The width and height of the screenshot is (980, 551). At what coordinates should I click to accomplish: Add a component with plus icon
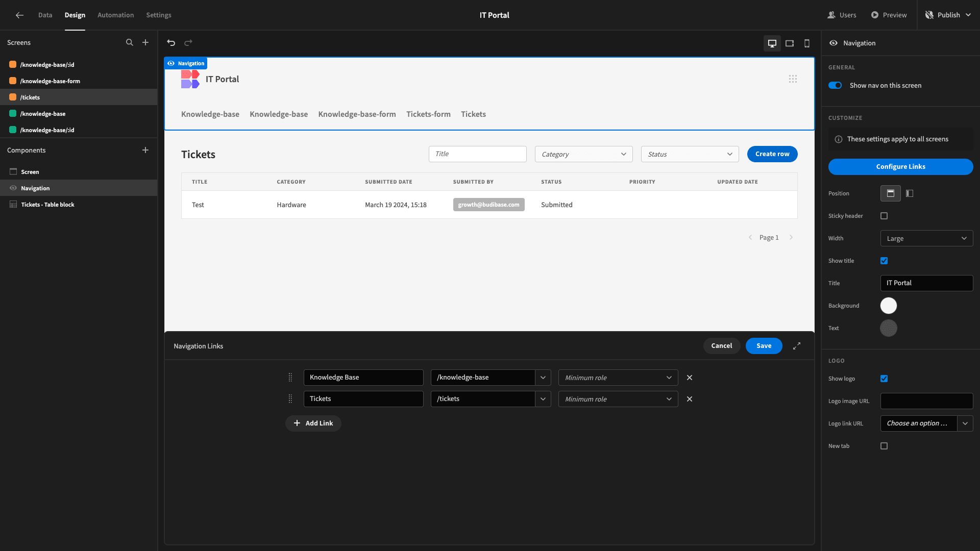(145, 150)
